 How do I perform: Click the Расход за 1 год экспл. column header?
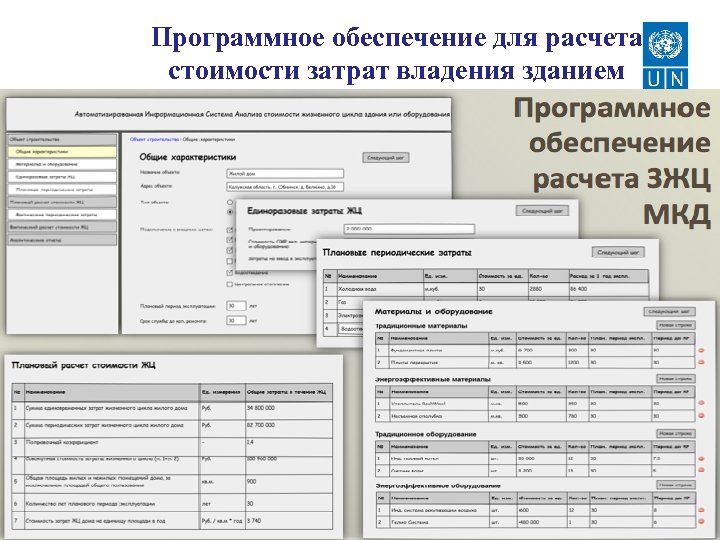[x=608, y=276]
